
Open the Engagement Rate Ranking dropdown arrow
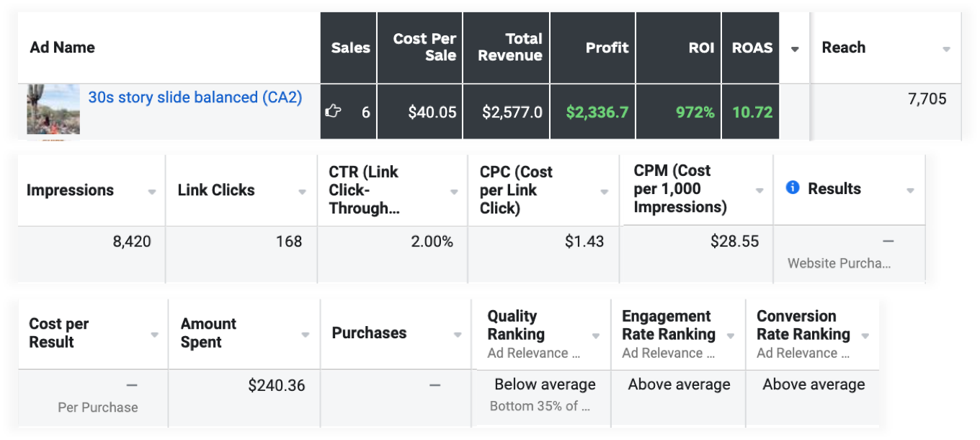(731, 336)
